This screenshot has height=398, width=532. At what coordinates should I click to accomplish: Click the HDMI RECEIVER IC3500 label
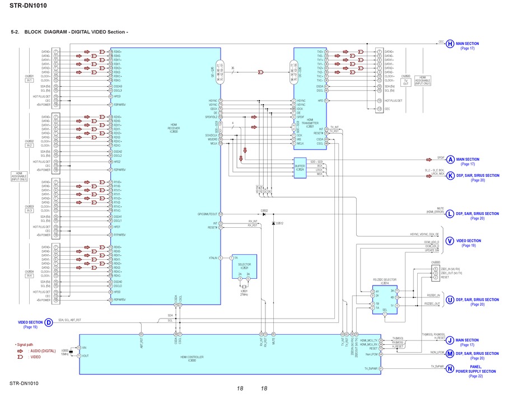point(174,128)
